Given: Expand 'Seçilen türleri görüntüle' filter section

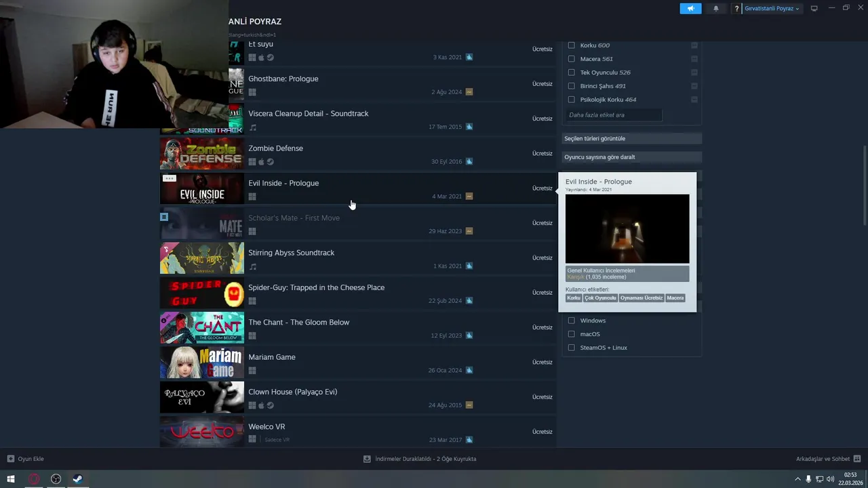Looking at the screenshot, I should pyautogui.click(x=631, y=138).
